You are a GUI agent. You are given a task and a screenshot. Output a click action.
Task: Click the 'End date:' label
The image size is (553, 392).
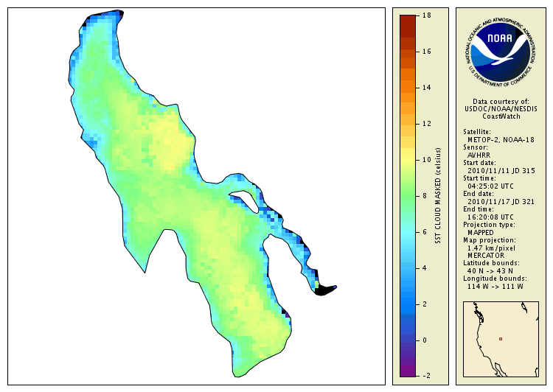(479, 194)
